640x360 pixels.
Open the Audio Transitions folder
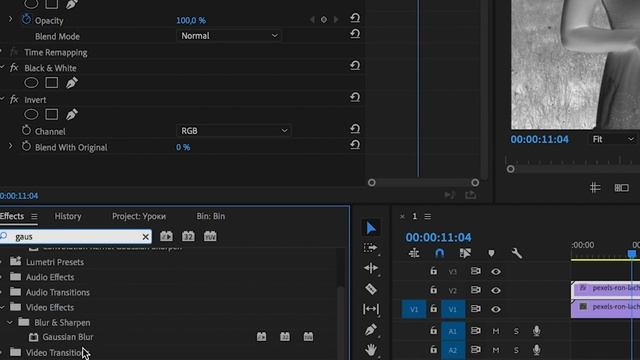(x=58, y=292)
